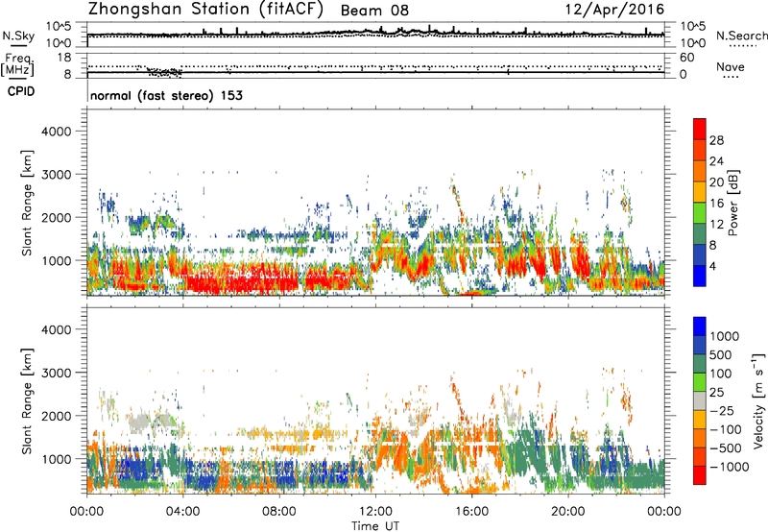Viewport: 768px width, 532px height.
Task: Click the "Velocity [m s⁻¹]" color bar title
Action: tap(758, 400)
